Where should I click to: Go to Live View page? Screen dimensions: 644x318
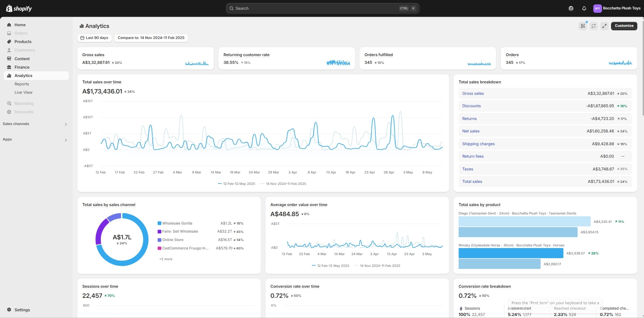click(x=23, y=92)
